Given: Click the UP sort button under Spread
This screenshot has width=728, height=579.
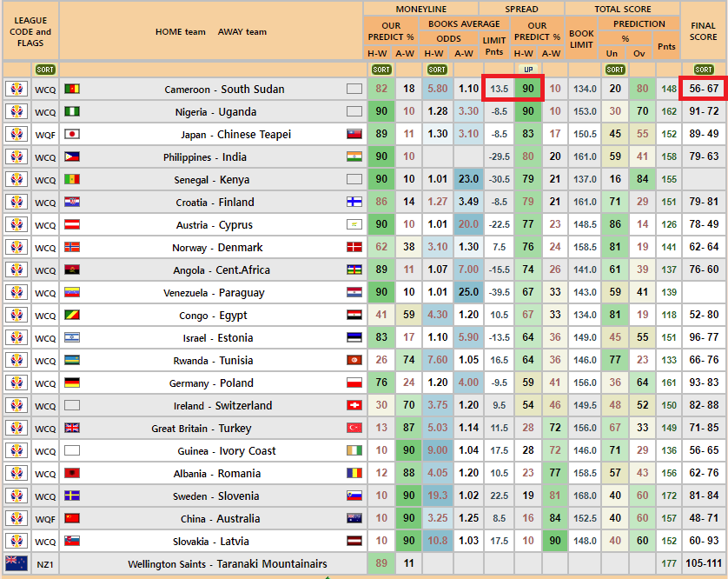Looking at the screenshot, I should point(527,70).
